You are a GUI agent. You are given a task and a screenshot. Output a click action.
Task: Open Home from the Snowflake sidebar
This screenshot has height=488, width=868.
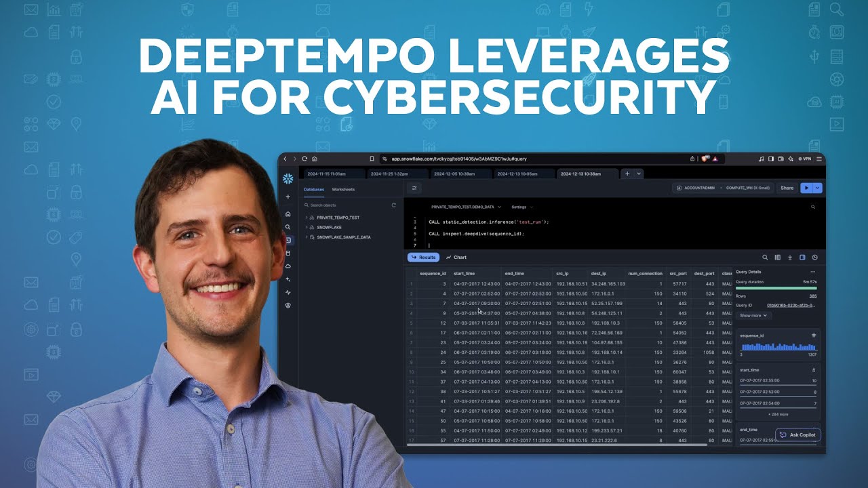tap(288, 214)
